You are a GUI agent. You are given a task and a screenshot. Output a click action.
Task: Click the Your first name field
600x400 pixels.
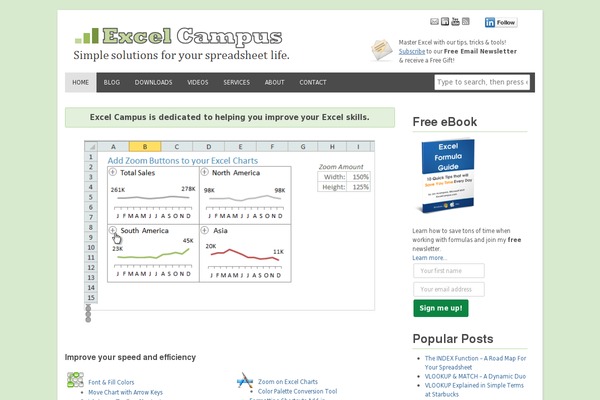449,271
